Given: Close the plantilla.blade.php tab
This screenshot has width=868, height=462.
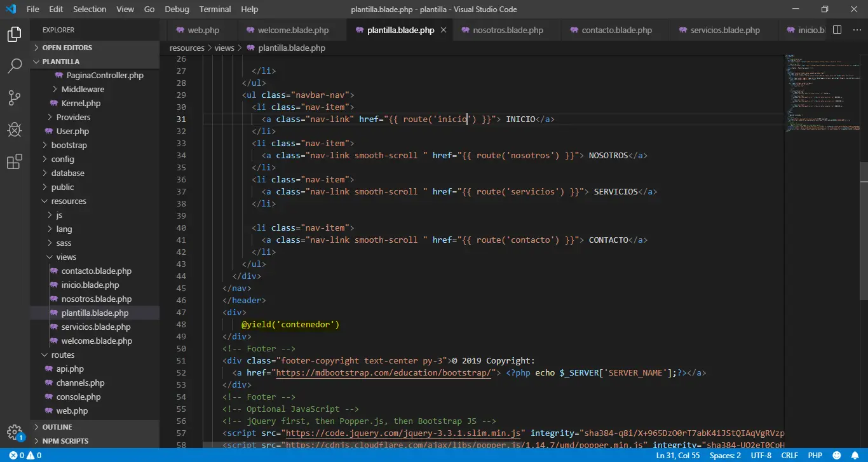Looking at the screenshot, I should 443,29.
